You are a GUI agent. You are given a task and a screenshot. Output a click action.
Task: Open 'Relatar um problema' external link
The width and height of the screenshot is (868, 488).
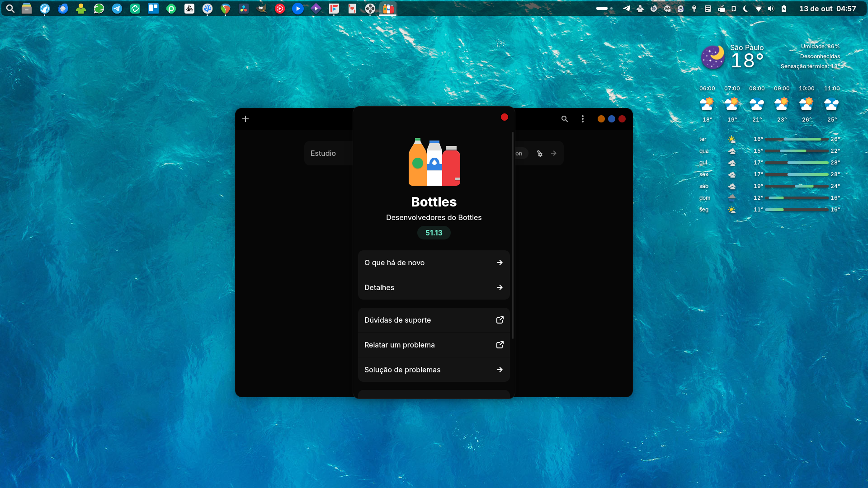point(434,345)
